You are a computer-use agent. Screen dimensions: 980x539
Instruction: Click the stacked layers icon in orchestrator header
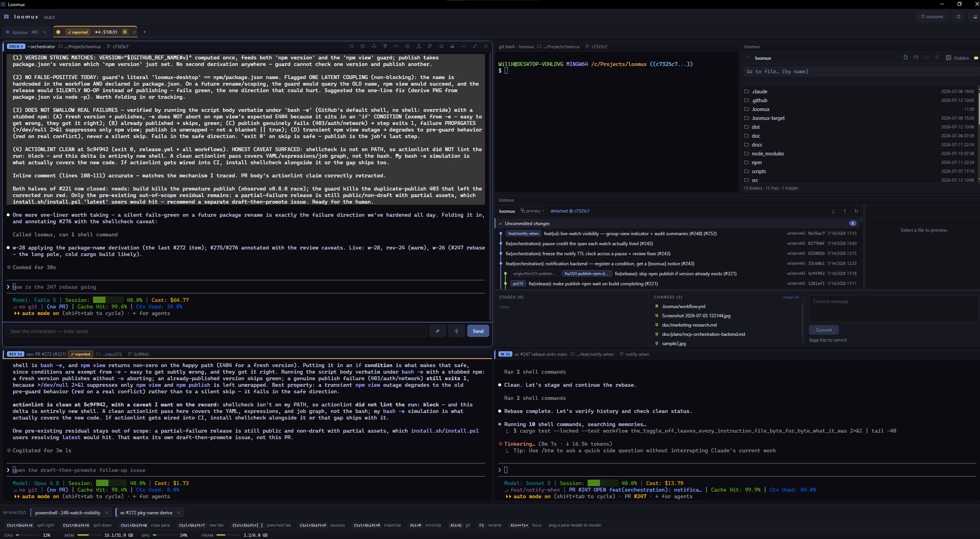(x=385, y=46)
